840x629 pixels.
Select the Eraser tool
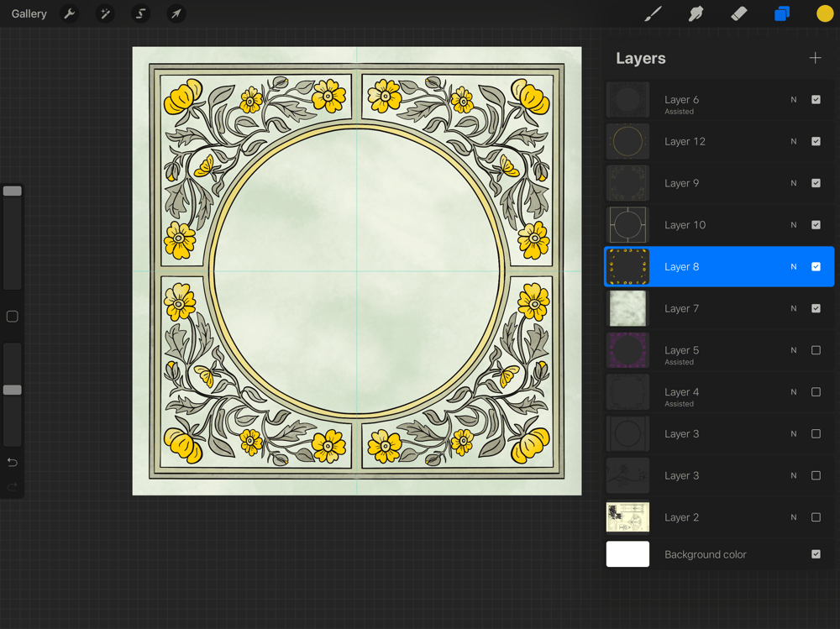tap(738, 13)
